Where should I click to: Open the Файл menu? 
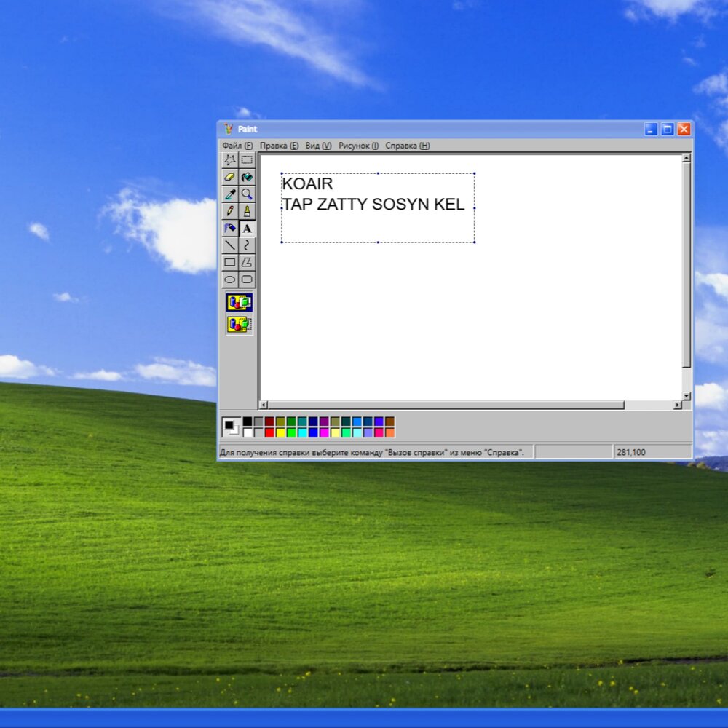(x=237, y=146)
